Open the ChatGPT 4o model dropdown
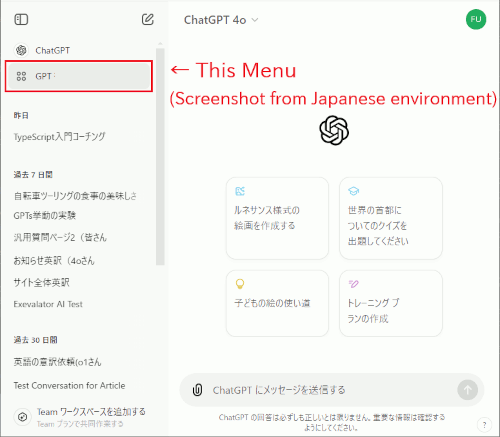 point(221,20)
